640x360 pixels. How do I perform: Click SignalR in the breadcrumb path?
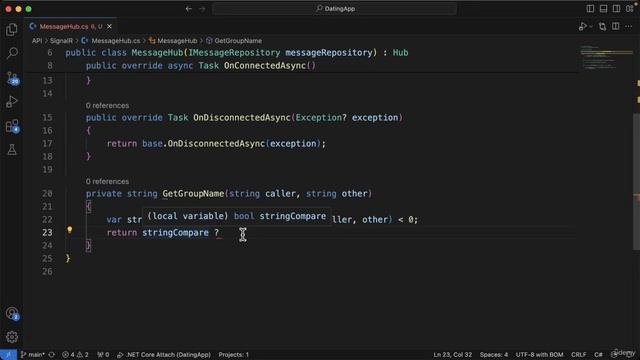pyautogui.click(x=61, y=41)
